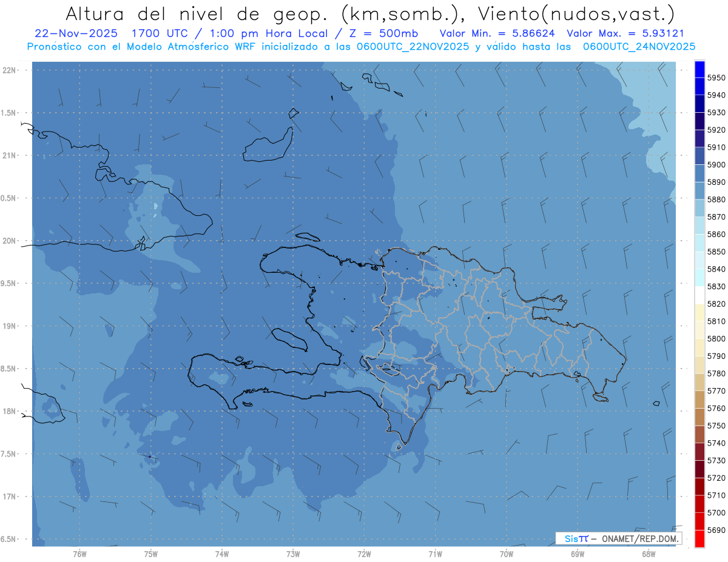The image size is (728, 562).
Task: Click the 'ONAMET/REP.DOM.' credit label
Action: pos(639,538)
